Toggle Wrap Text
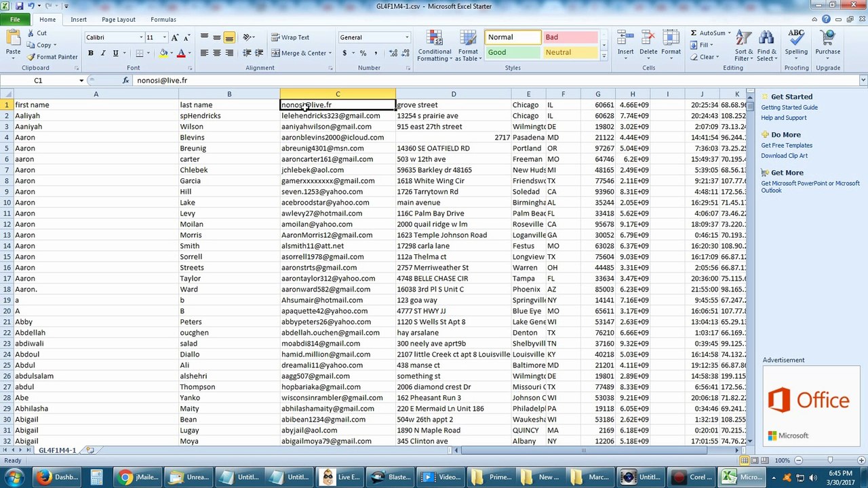 pos(290,37)
